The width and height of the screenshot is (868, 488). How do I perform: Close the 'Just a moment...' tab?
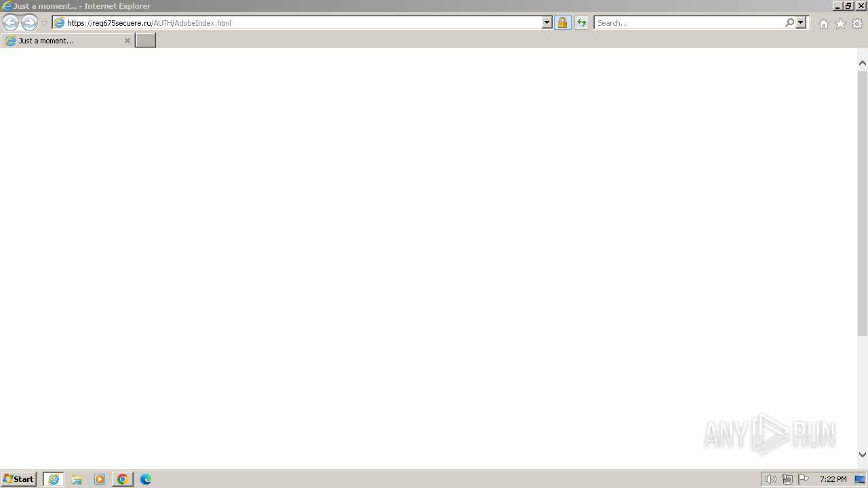[127, 41]
